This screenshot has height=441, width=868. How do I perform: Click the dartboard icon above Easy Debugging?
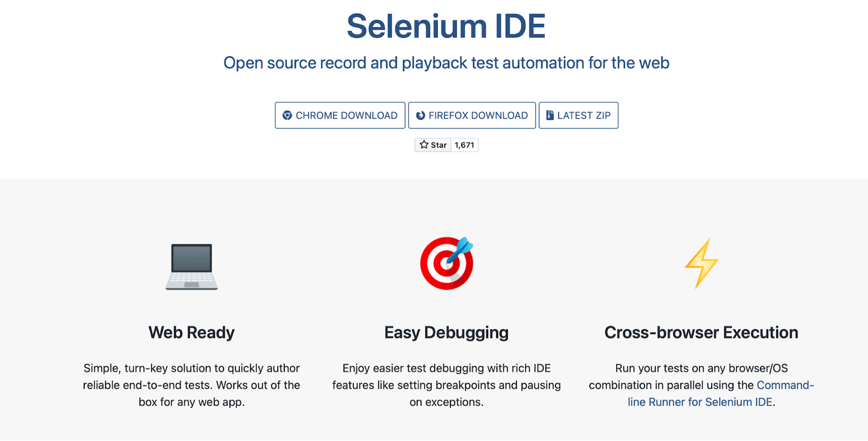tap(446, 264)
